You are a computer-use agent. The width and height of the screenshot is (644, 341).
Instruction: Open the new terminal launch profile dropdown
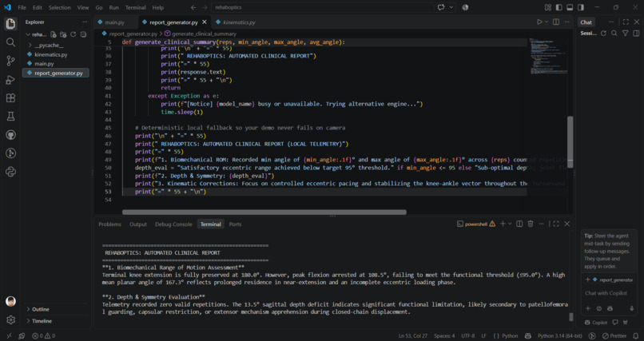coord(510,224)
